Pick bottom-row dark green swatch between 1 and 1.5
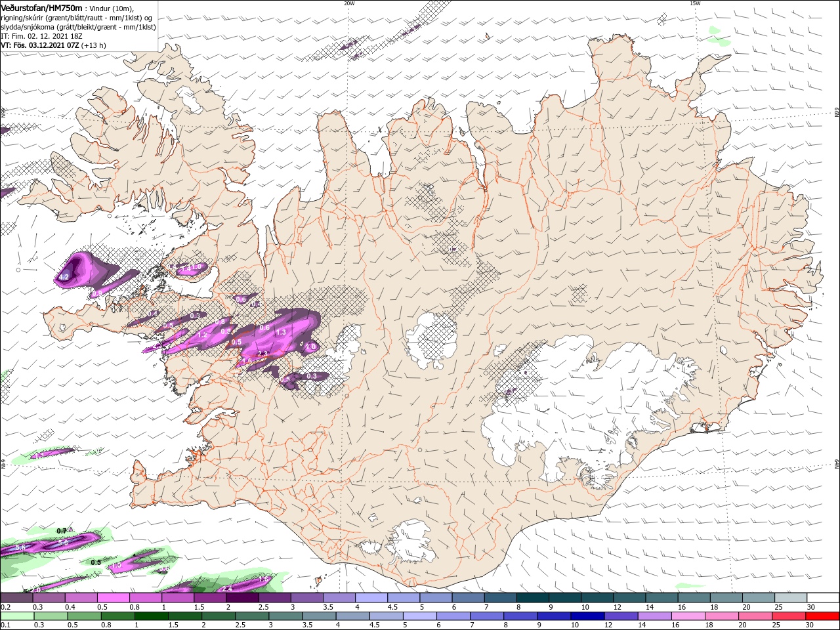 152,616
